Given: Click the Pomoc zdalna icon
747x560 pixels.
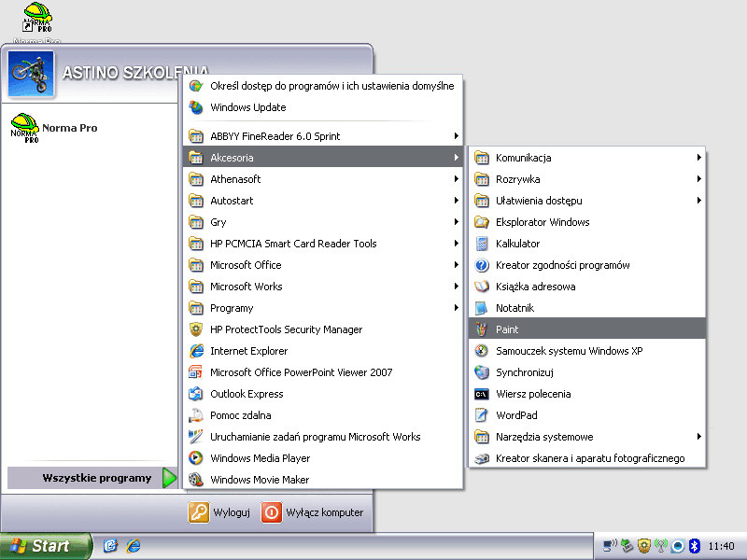Looking at the screenshot, I should (x=196, y=415).
